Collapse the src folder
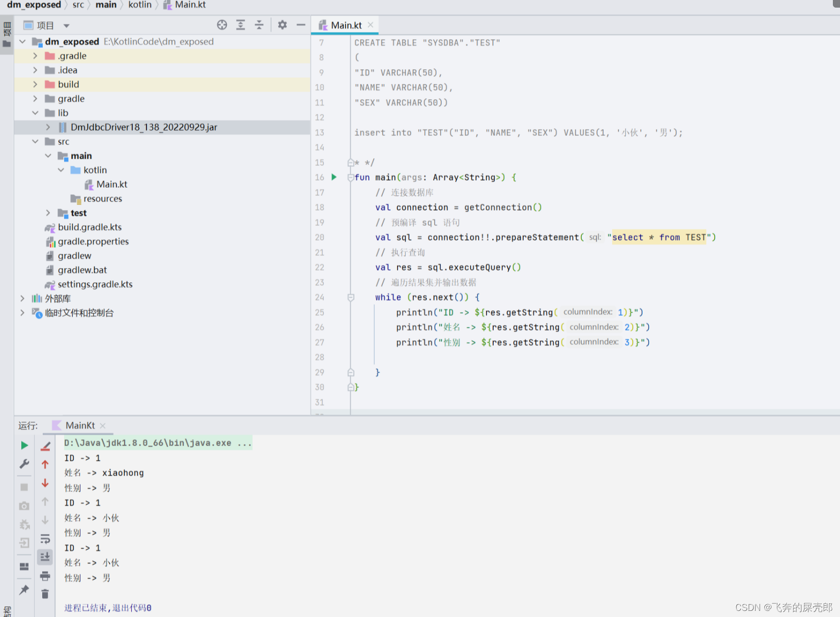 tap(35, 141)
